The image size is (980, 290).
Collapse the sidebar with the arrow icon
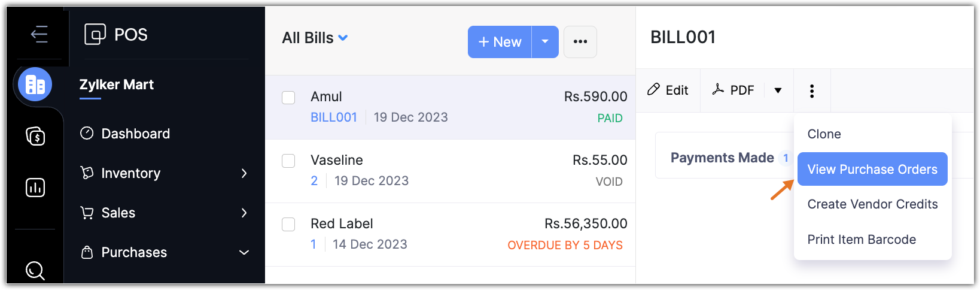click(39, 34)
